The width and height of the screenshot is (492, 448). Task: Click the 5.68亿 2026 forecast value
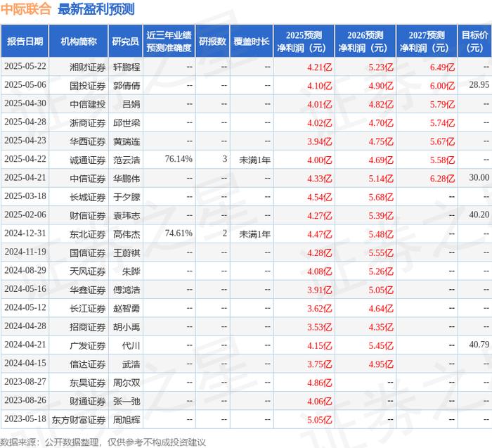(x=381, y=197)
